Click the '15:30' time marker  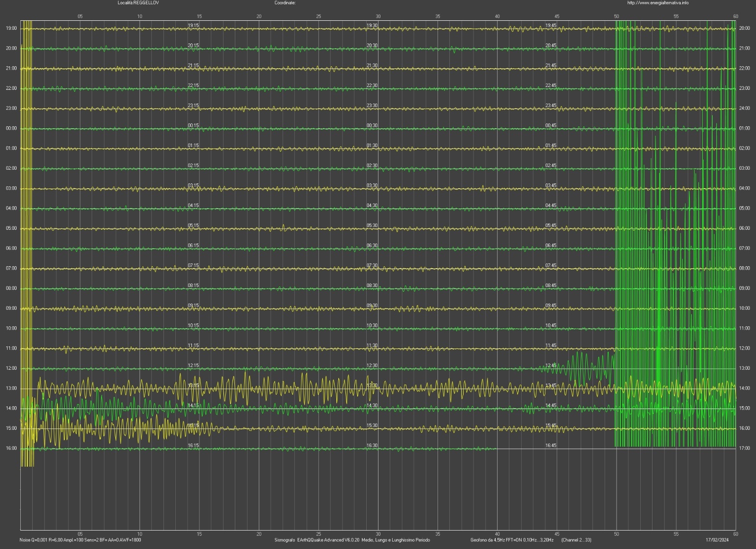click(x=372, y=426)
